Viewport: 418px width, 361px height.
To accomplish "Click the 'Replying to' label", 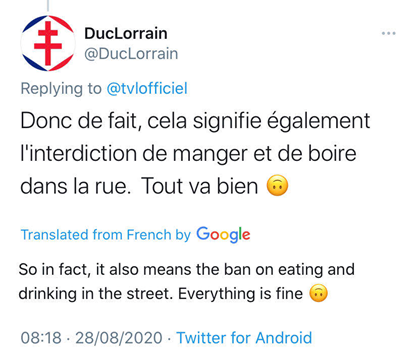I will 61,89.
